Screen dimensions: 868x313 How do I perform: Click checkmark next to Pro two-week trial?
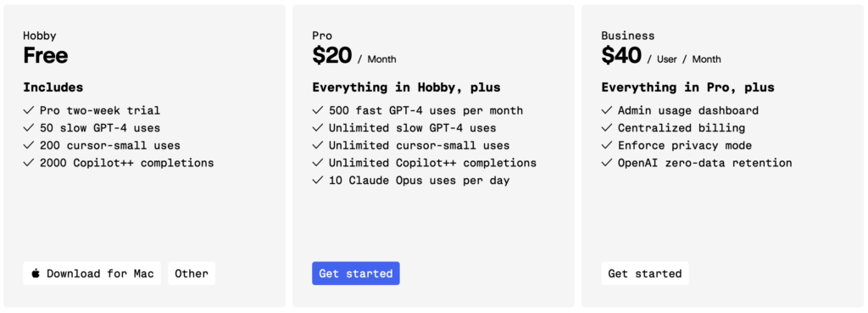(29, 110)
